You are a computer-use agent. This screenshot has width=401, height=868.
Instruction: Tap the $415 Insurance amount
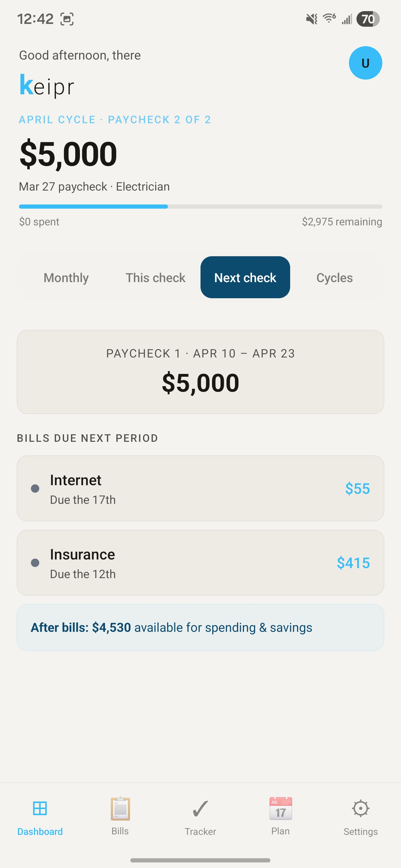(353, 563)
